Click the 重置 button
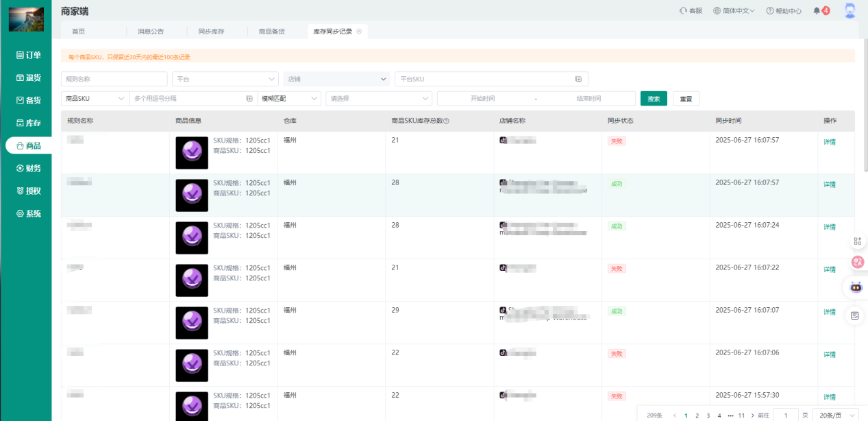The height and width of the screenshot is (421, 868). (686, 99)
